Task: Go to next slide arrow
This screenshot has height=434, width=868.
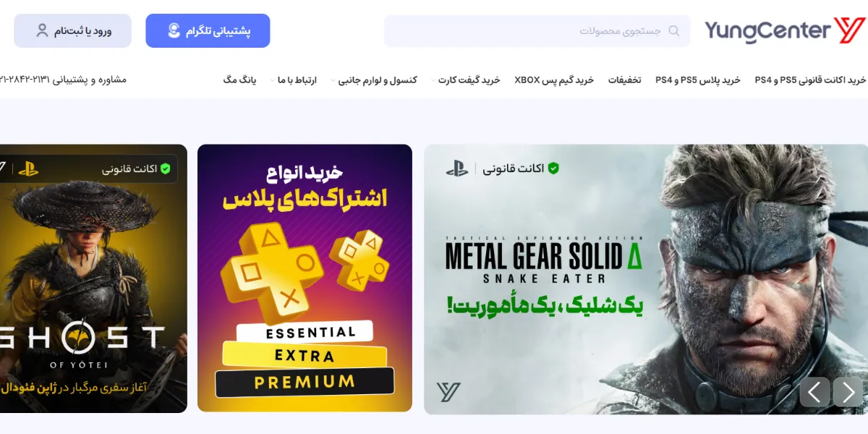Action: click(x=848, y=392)
